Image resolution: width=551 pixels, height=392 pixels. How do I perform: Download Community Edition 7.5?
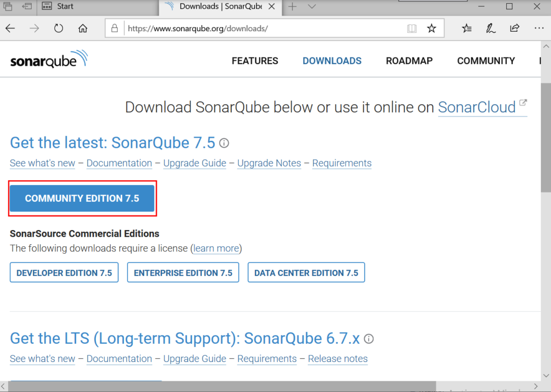pos(82,198)
